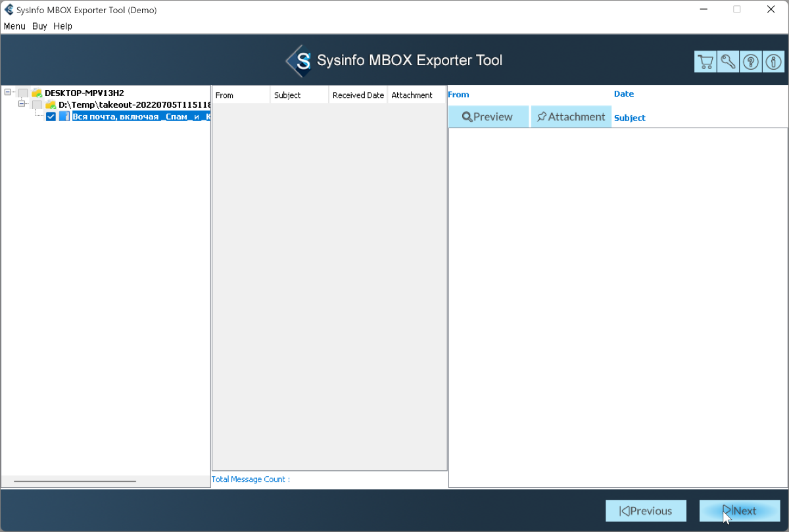Sort by the Attachment column header
Viewport: 789px width, 532px height.
tap(416, 95)
